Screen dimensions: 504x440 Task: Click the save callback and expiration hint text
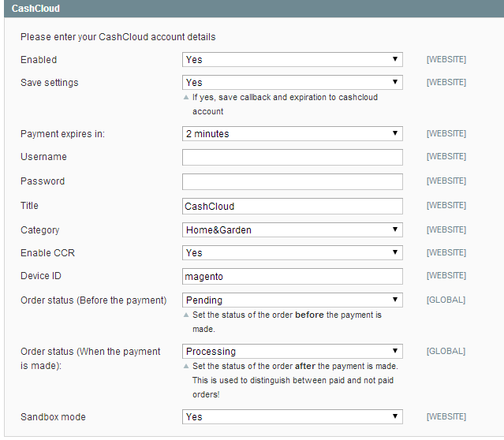click(285, 104)
